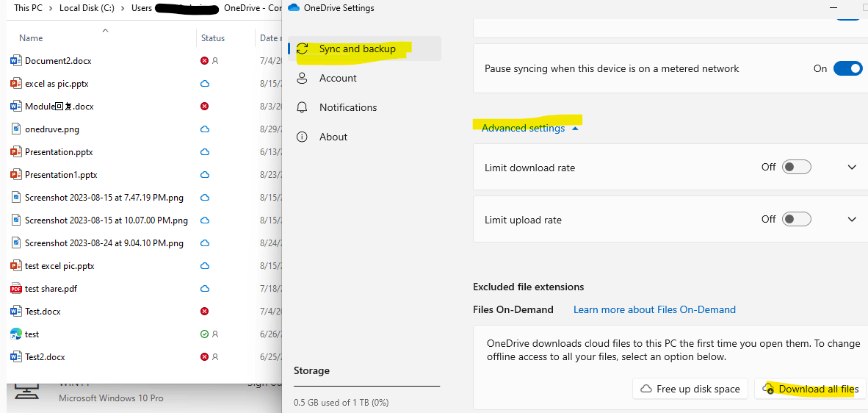Click the image file icon for onedruve.png

(x=16, y=129)
